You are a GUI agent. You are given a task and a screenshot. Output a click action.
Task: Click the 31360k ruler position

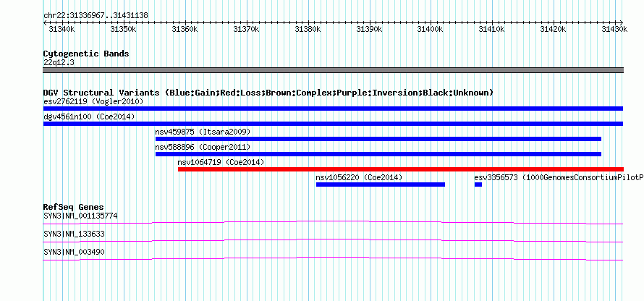[185, 29]
